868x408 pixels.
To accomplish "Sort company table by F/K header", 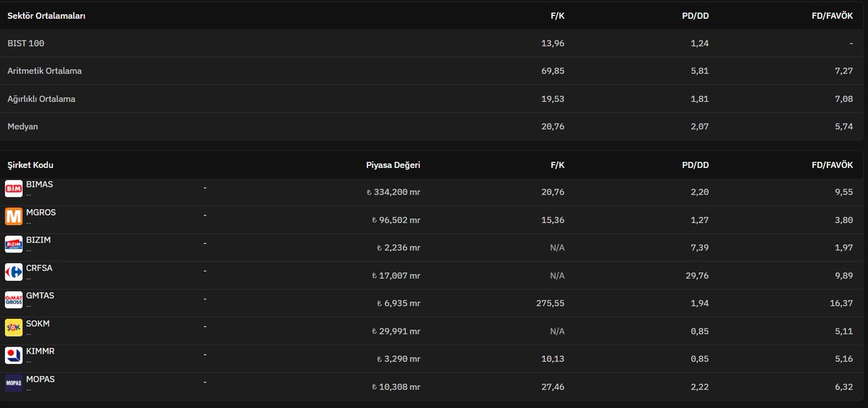I will [x=557, y=165].
